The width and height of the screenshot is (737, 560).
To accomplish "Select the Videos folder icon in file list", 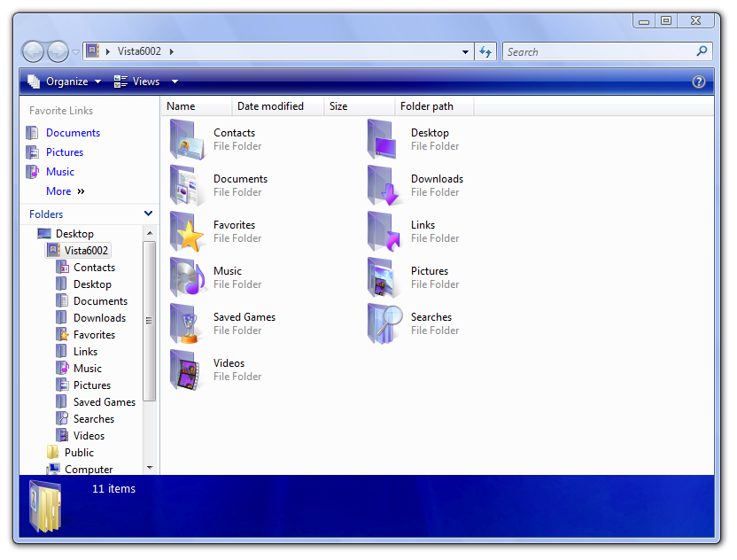I will [x=188, y=369].
